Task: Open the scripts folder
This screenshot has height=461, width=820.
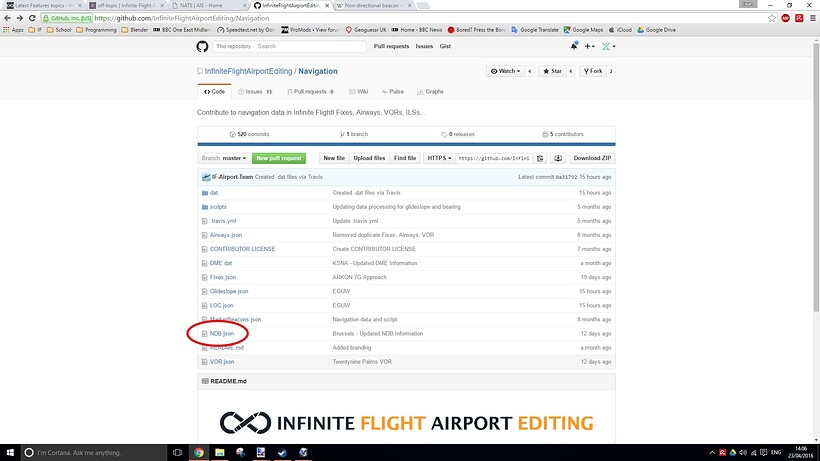Action: click(218, 207)
